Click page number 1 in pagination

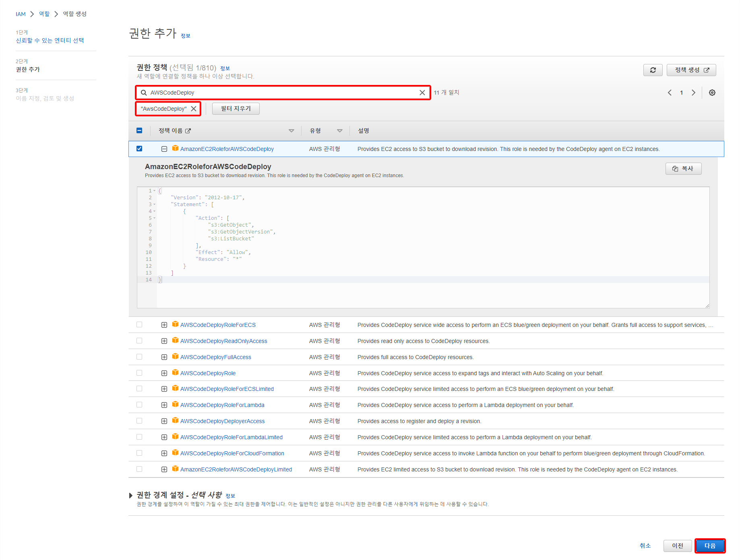681,93
